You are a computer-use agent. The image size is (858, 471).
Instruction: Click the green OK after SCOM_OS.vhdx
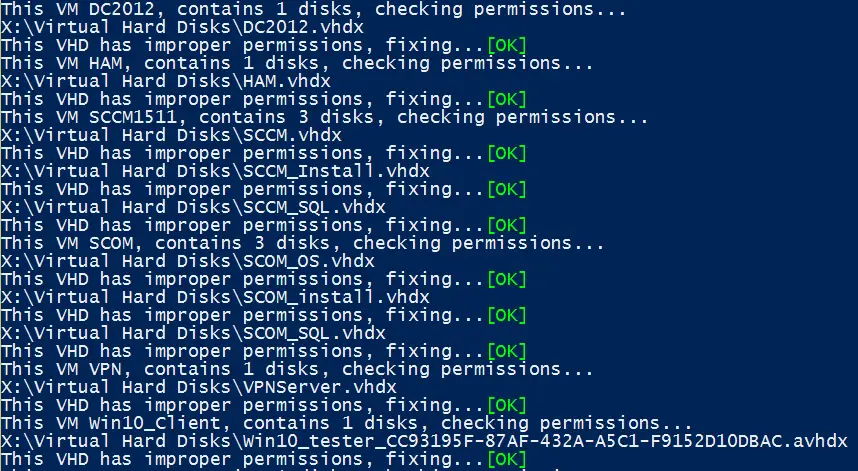click(x=507, y=280)
